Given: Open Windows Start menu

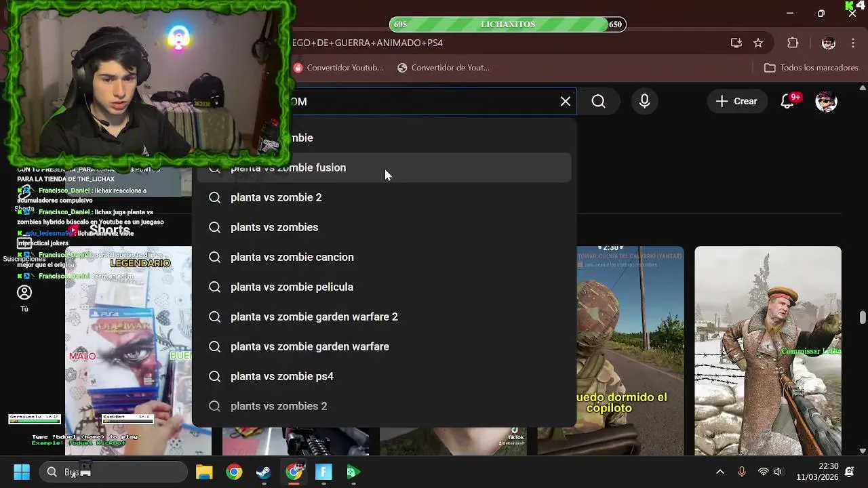Looking at the screenshot, I should [22, 472].
